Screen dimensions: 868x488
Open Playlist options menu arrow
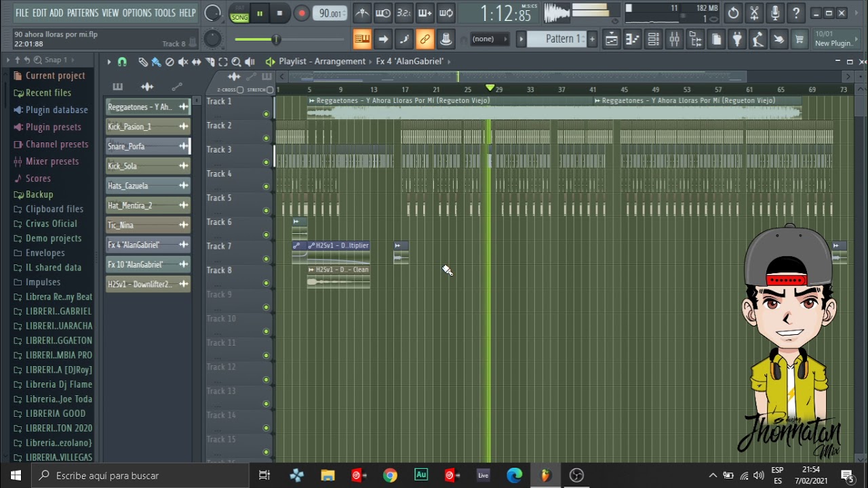108,62
